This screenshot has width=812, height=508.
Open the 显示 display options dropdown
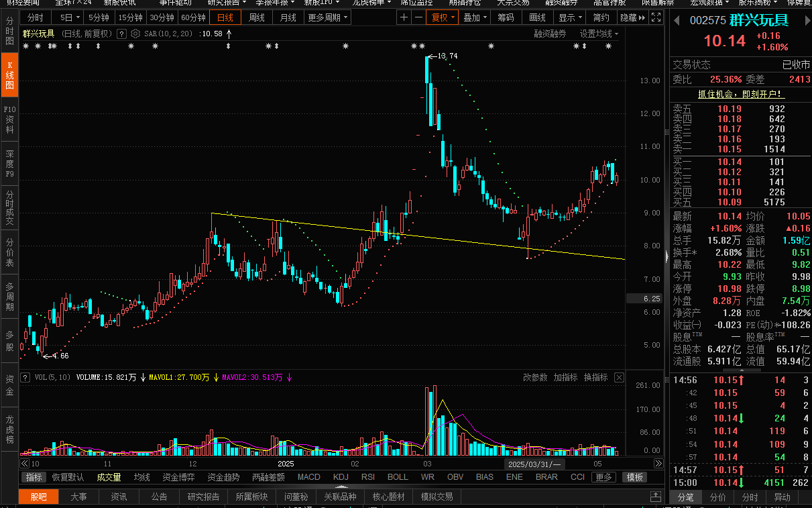click(x=571, y=17)
